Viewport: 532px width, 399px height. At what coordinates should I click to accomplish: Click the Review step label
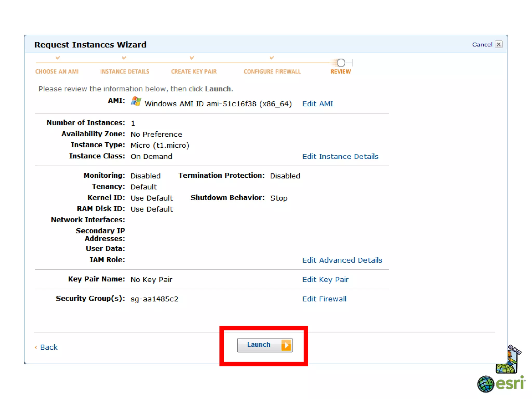click(x=340, y=71)
